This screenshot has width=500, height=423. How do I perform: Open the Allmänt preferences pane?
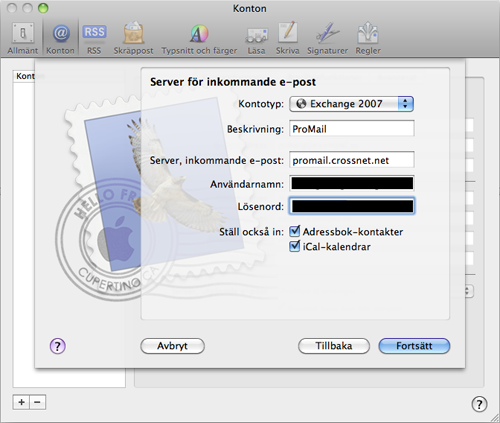[x=23, y=38]
